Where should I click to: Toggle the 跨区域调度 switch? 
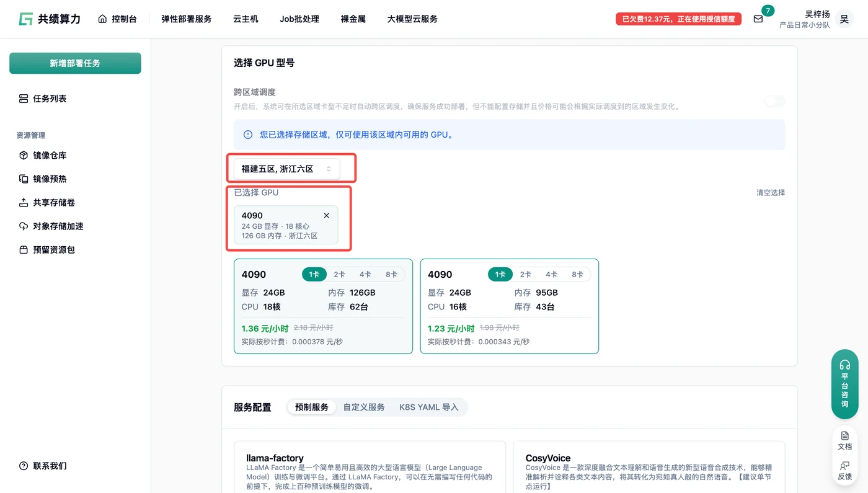pyautogui.click(x=774, y=101)
